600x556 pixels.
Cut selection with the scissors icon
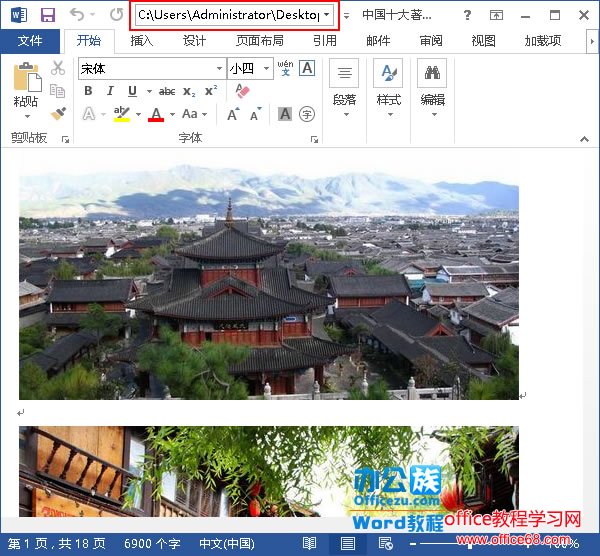(x=58, y=68)
